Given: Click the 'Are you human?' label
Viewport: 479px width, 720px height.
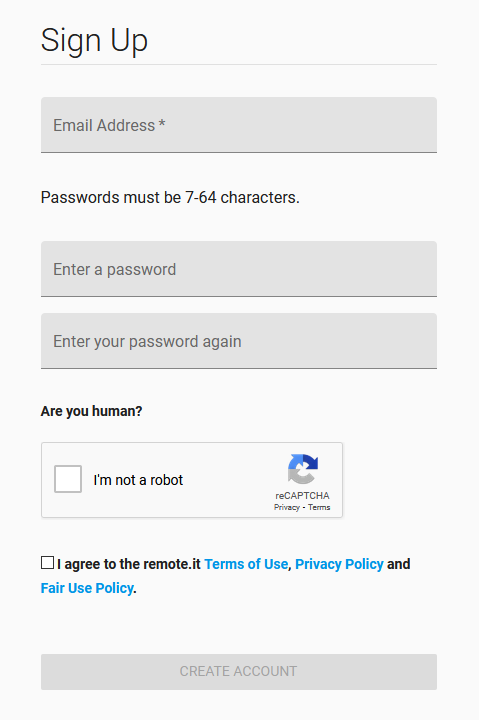Looking at the screenshot, I should point(91,411).
